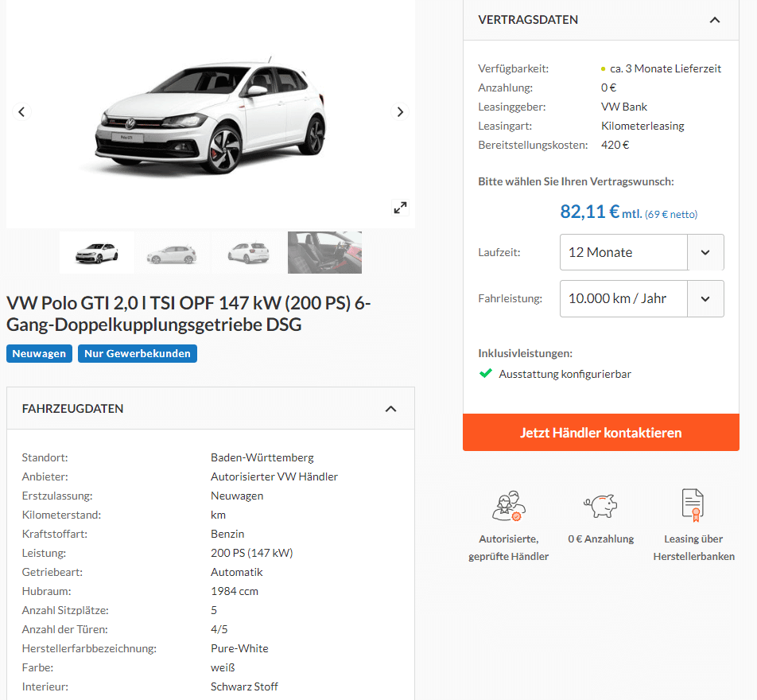Click the 82,11 € monthly price
Viewport: 757px width, 700px height.
589,212
